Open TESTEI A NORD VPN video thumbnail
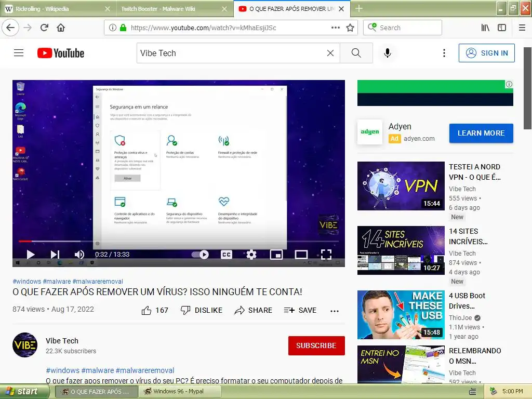This screenshot has width=532, height=399. 401,186
